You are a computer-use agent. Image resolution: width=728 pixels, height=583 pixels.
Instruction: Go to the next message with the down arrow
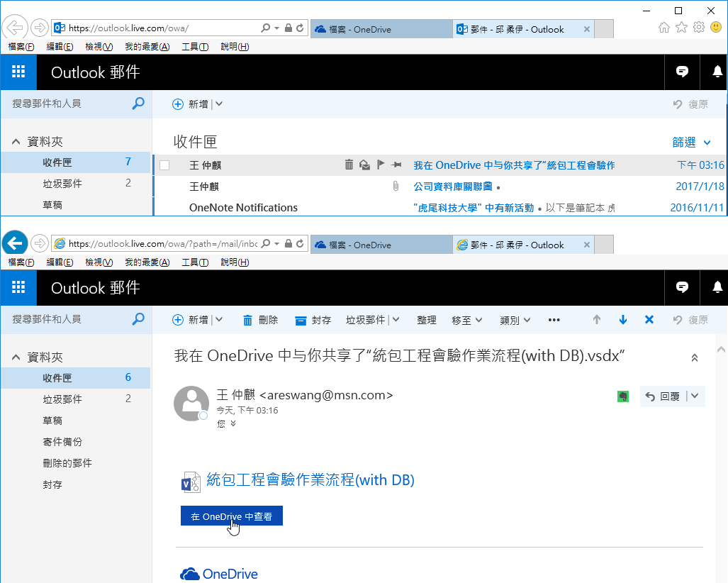pos(623,320)
